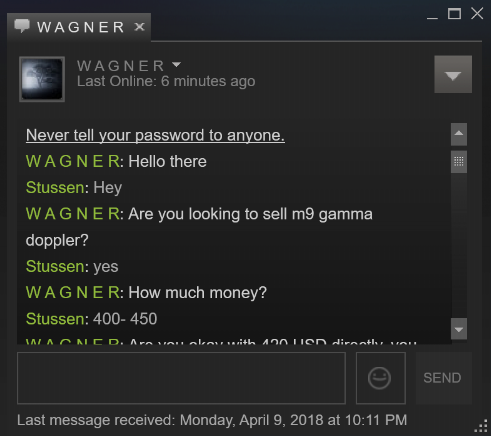Click the SEND button
The height and width of the screenshot is (436, 491).
[443, 378]
